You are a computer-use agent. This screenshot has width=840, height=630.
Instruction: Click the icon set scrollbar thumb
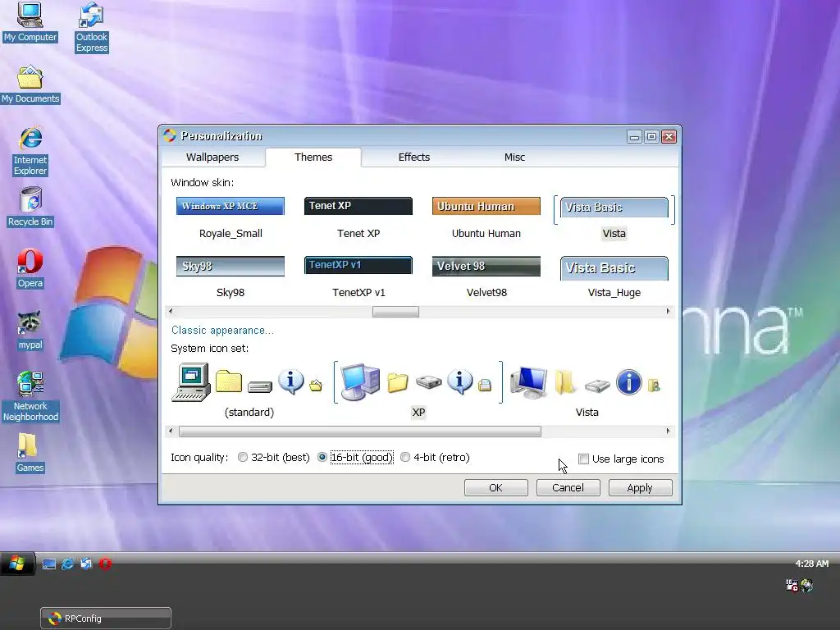360,431
